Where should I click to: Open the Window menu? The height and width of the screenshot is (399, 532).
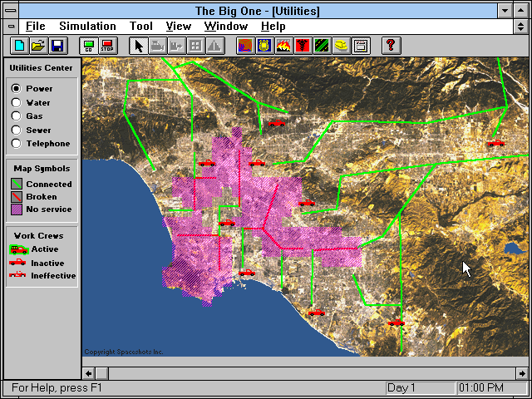click(225, 27)
